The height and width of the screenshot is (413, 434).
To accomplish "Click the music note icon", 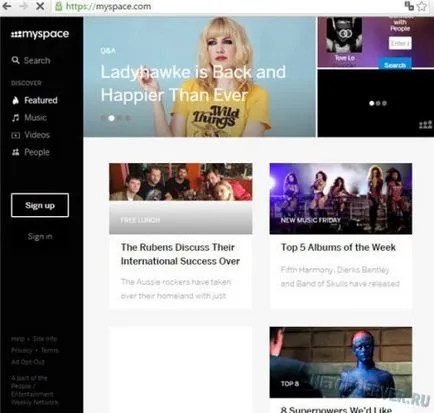I will [x=15, y=118].
